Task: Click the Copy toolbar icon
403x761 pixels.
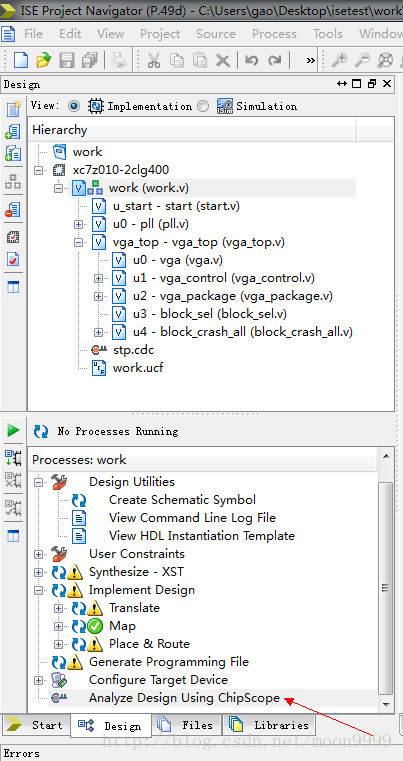Action: (x=177, y=60)
